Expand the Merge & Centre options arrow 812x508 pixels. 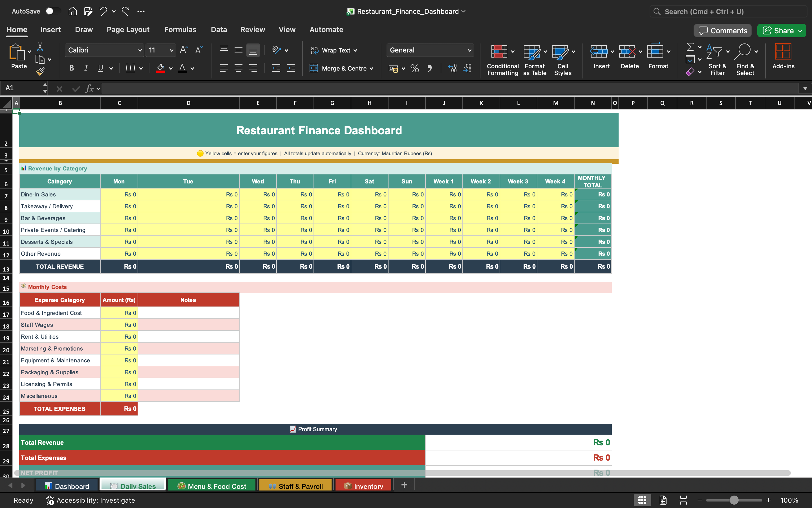click(371, 69)
